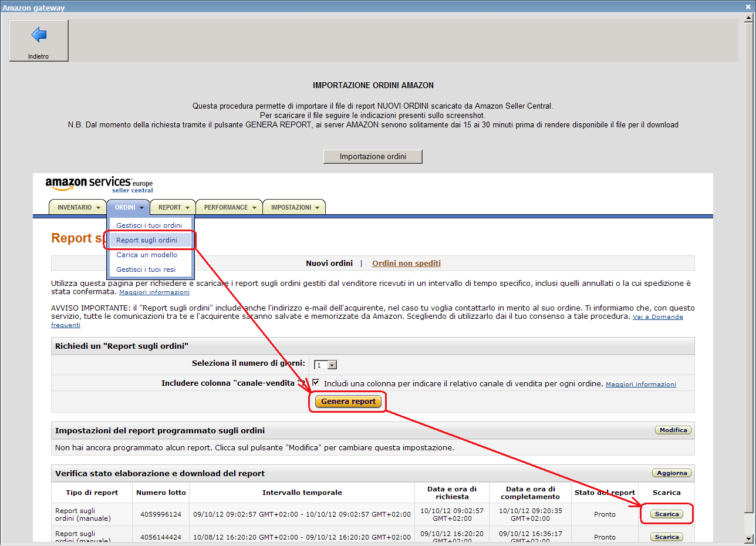Expand the REPORT tab menu
Image resolution: width=756 pixels, height=546 pixels.
coord(173,207)
